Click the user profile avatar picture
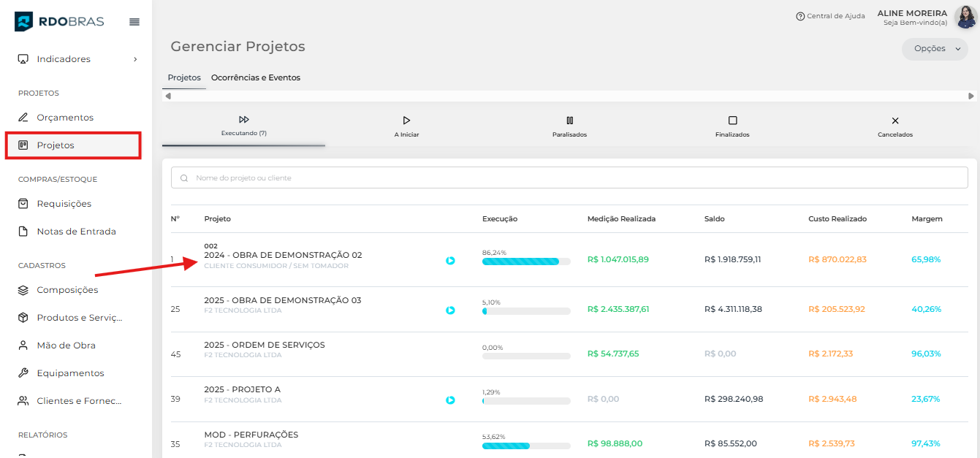The height and width of the screenshot is (458, 980). click(x=965, y=17)
